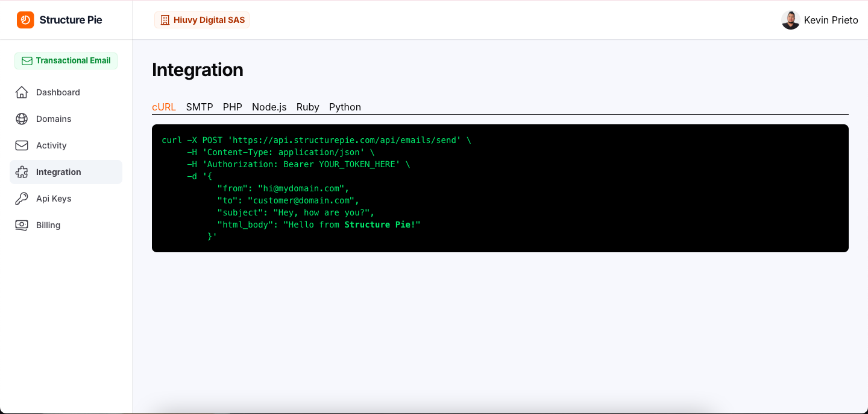Image resolution: width=868 pixels, height=414 pixels.
Task: Click the "subject": "Hey, how are you?" line
Action: [x=296, y=212]
